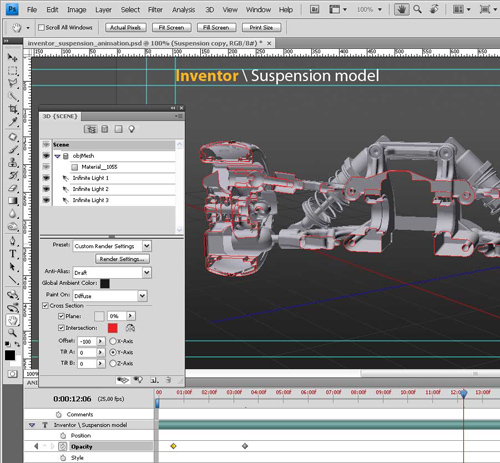Open the Anti-Alias dropdown

click(147, 273)
